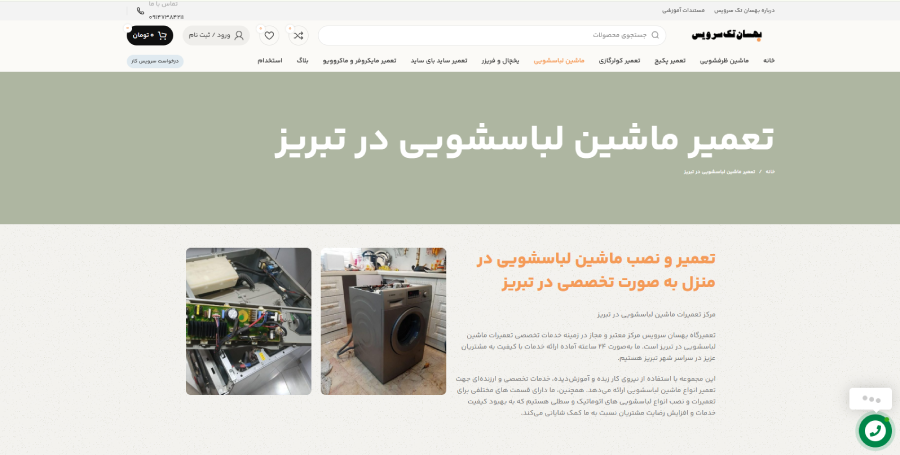Click the بهسان تک سرویس site logo
The width and height of the screenshot is (900, 455).
(x=727, y=35)
